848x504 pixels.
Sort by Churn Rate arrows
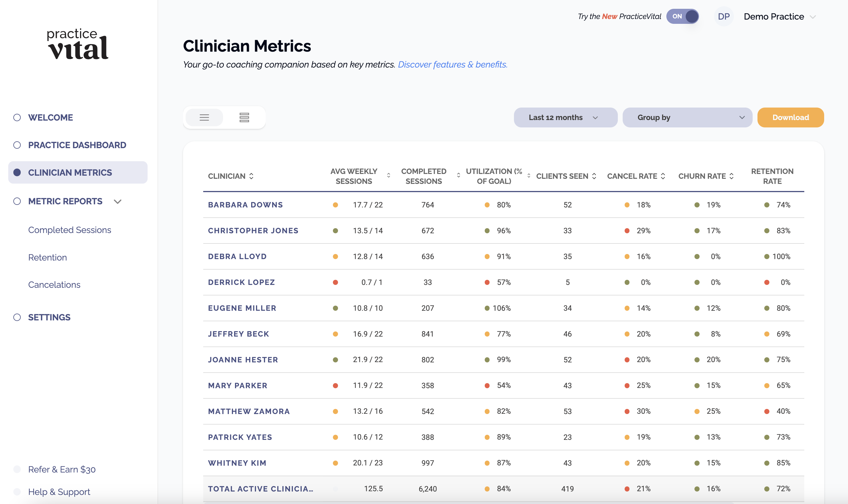click(x=732, y=176)
